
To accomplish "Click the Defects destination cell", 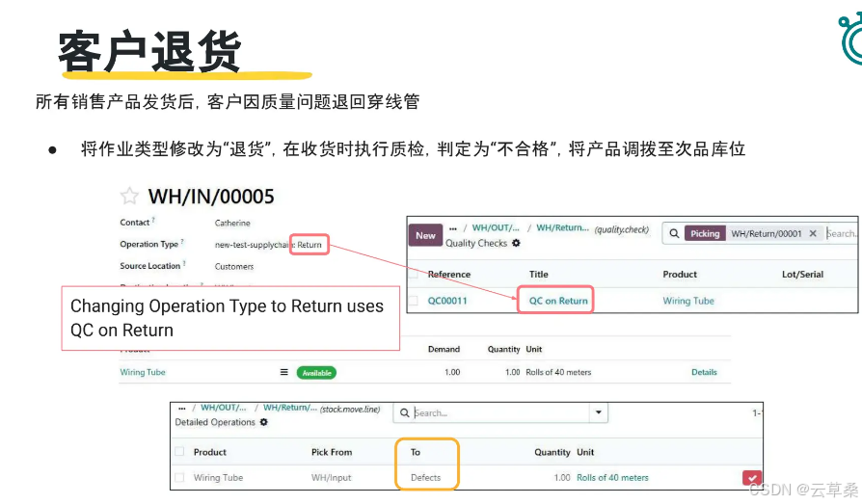I will coord(425,478).
